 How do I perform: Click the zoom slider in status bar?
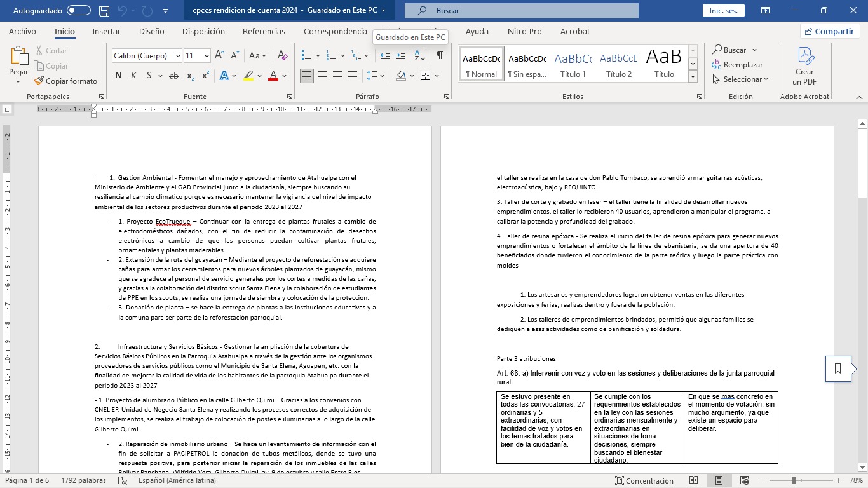(x=793, y=481)
